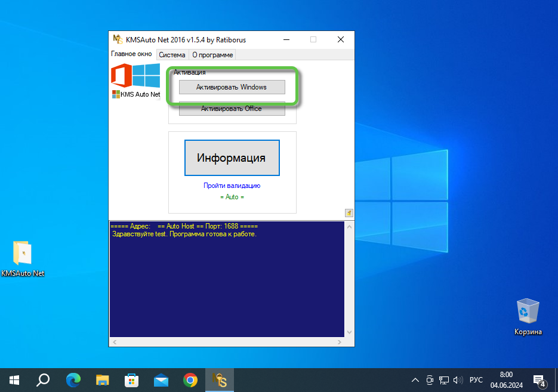This screenshot has width=558, height=392.
Task: Select the Корзина recycle bin icon
Action: pos(528,317)
